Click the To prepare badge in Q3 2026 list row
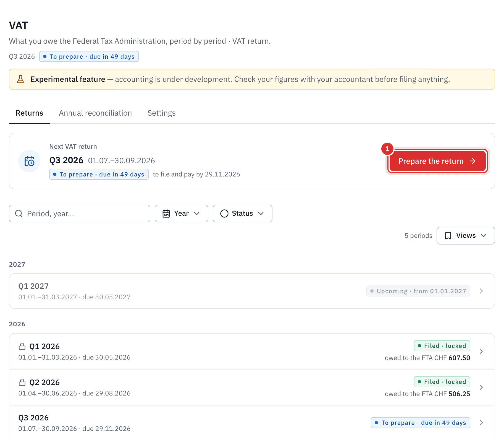This screenshot has height=437, width=504. point(421,423)
